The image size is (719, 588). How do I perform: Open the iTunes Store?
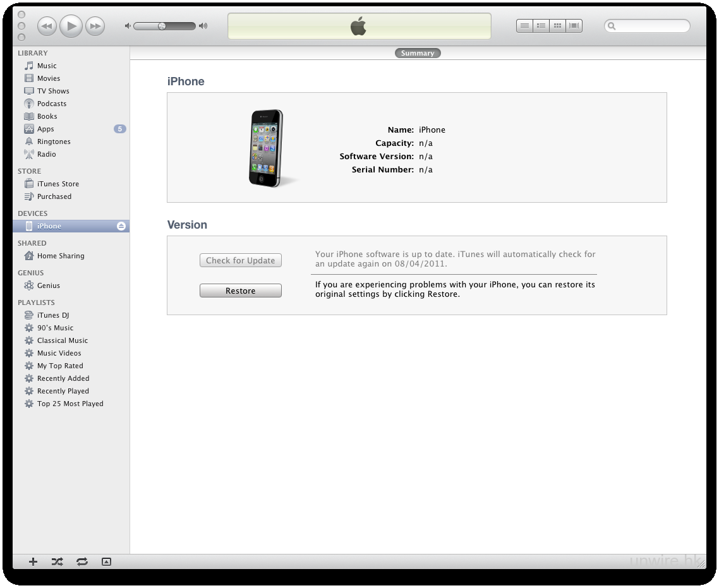coord(57,184)
